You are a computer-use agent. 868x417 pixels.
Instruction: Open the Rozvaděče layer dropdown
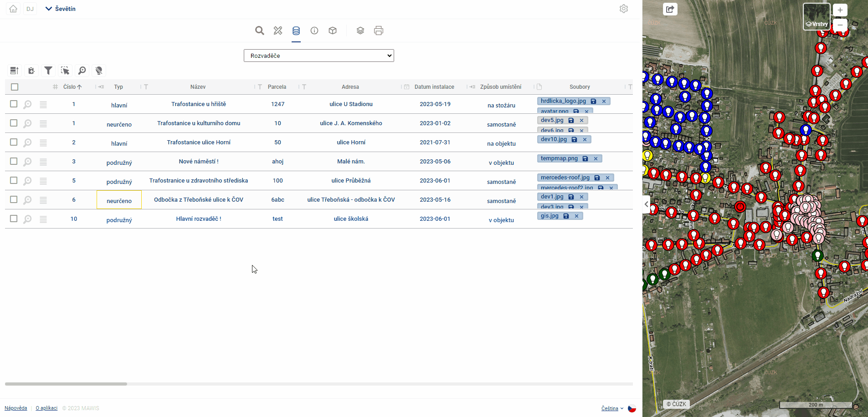(x=318, y=56)
